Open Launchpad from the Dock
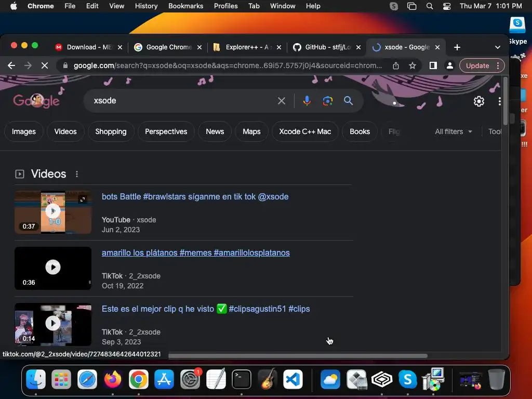Viewport: 532px width, 399px height. (61, 379)
